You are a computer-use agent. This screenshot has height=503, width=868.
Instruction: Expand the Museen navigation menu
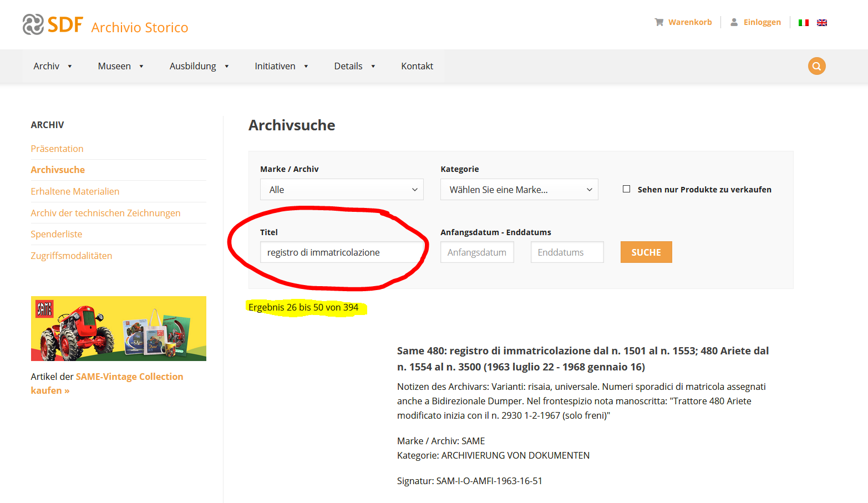120,66
